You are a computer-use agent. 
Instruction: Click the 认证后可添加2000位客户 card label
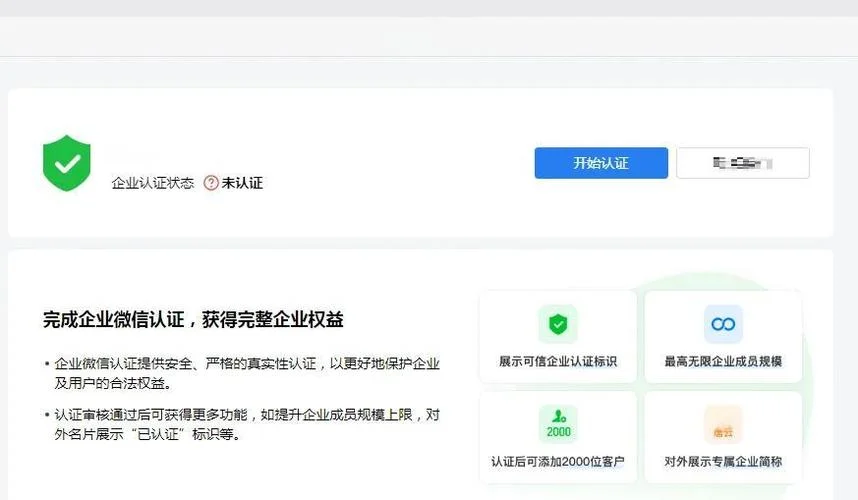pos(558,462)
